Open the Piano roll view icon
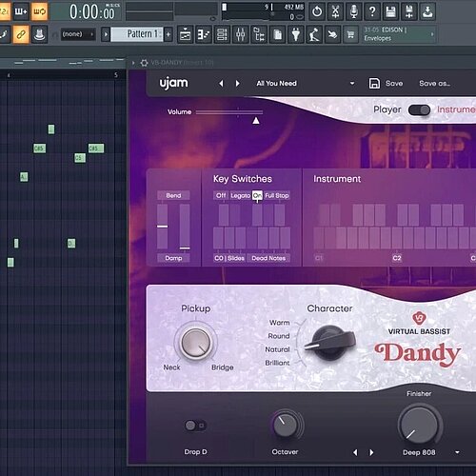476x476 pixels. 204,34
